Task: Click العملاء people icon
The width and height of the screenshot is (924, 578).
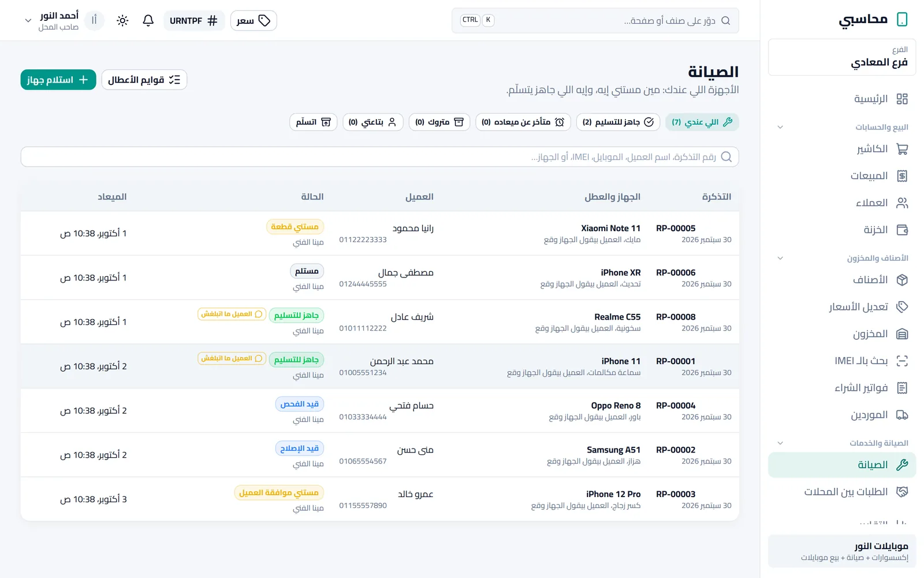Action: coord(902,203)
